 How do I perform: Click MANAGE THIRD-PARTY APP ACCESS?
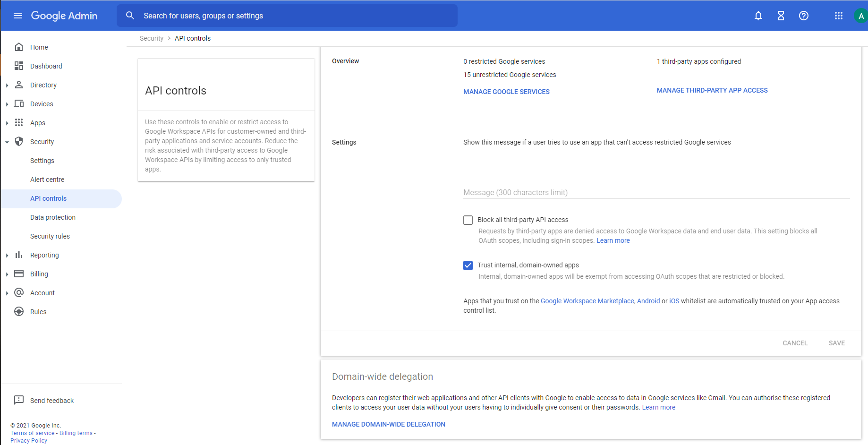712,90
